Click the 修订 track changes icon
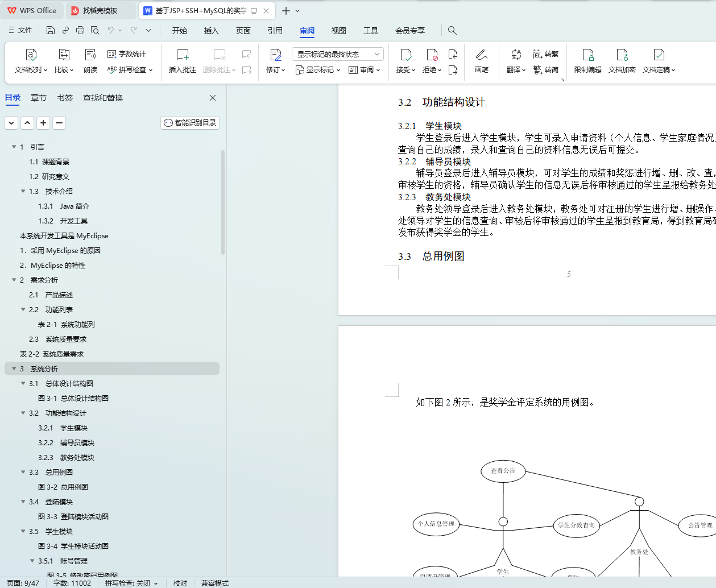Screen dimensions: 716x588 (x=276, y=55)
